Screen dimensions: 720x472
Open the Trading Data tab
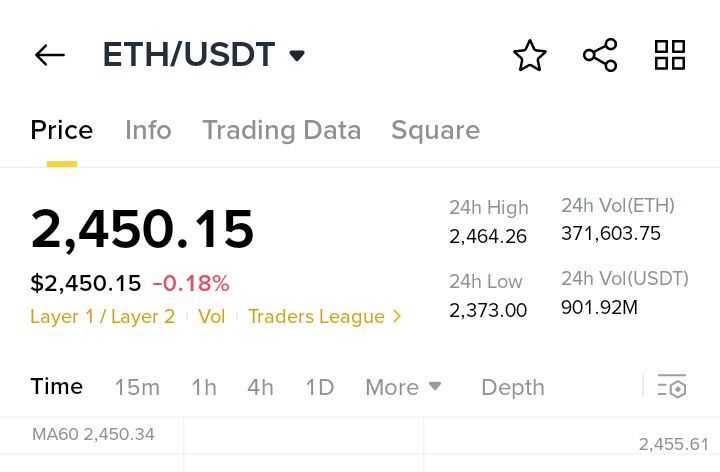[x=281, y=130]
